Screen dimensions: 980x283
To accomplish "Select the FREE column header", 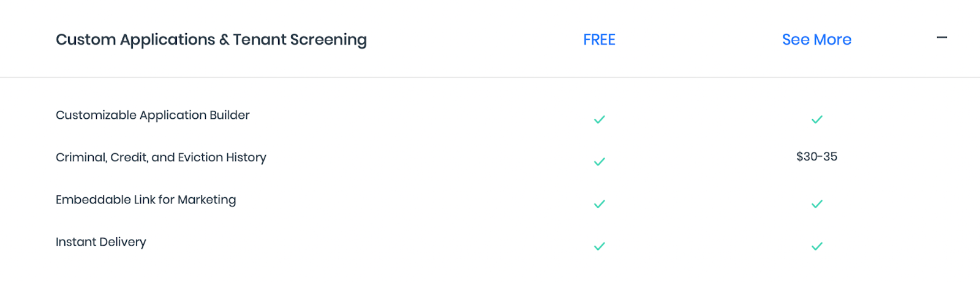I will 599,40.
